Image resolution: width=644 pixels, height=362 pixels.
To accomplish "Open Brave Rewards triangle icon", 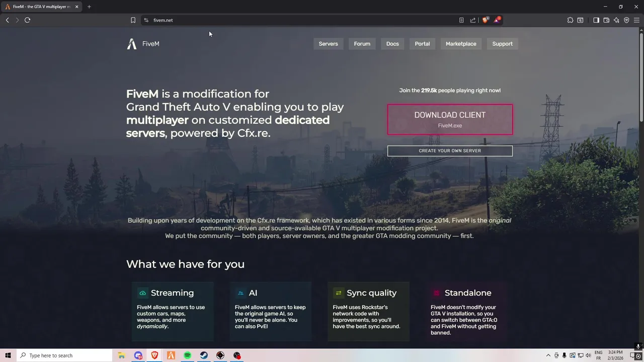I will pos(497,20).
